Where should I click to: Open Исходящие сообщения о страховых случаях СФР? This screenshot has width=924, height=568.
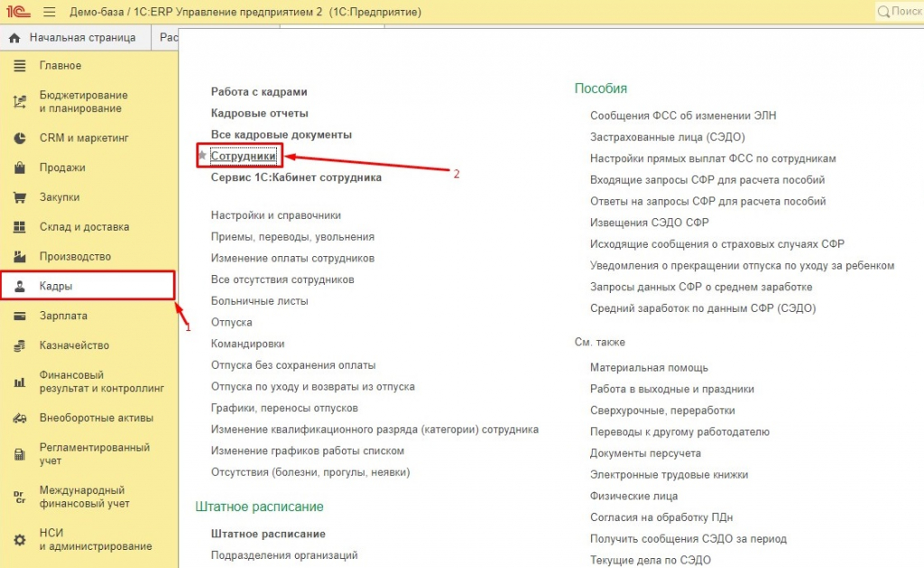point(717,244)
